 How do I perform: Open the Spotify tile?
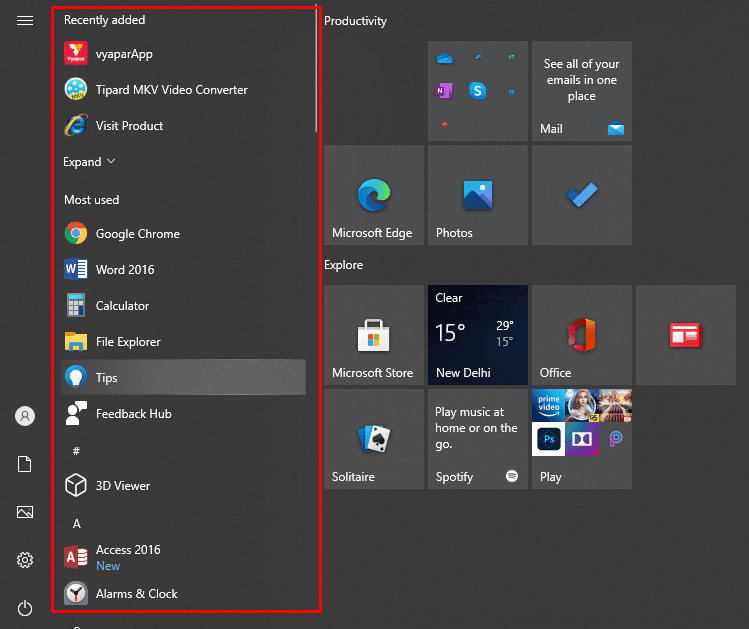[x=478, y=439]
